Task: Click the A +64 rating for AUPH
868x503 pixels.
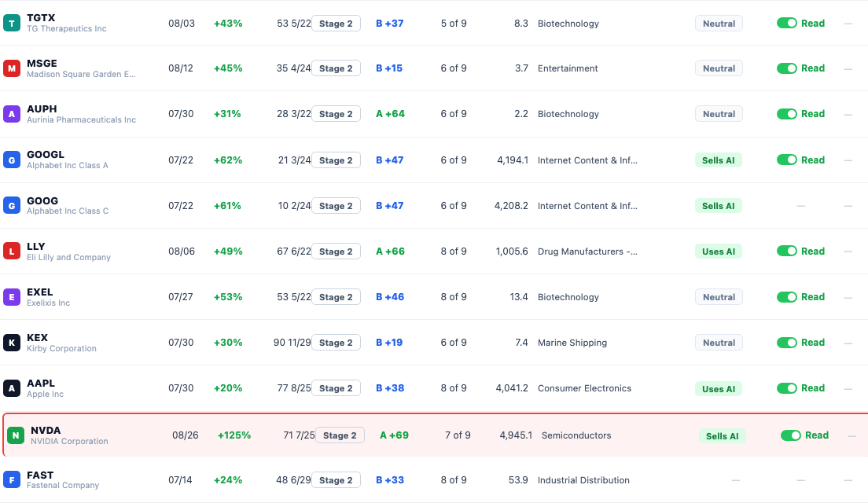Action: pyautogui.click(x=390, y=114)
